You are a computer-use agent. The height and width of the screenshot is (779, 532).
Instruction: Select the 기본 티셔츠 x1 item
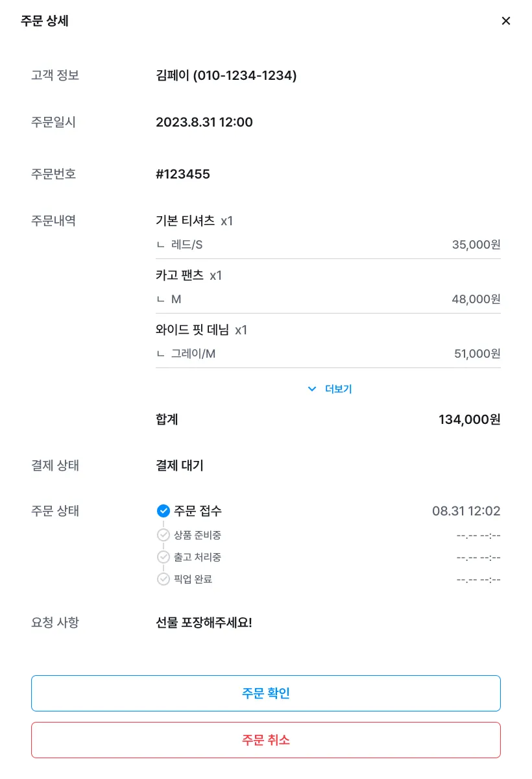tap(195, 221)
